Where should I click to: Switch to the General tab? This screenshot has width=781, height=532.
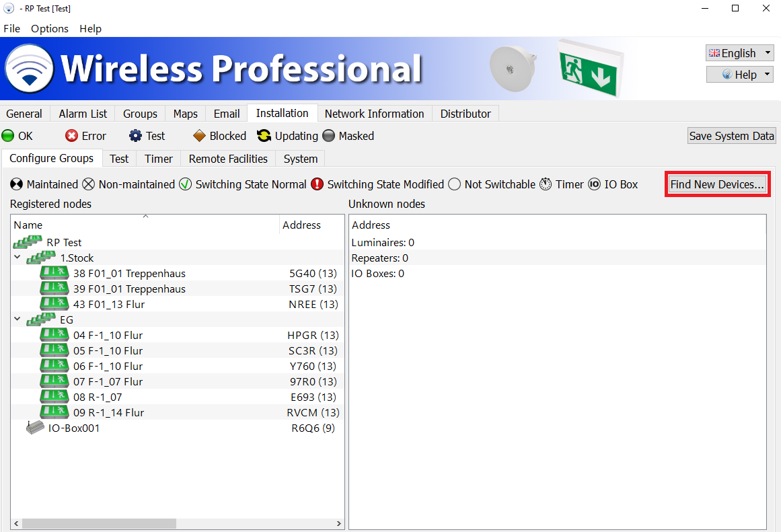point(24,114)
